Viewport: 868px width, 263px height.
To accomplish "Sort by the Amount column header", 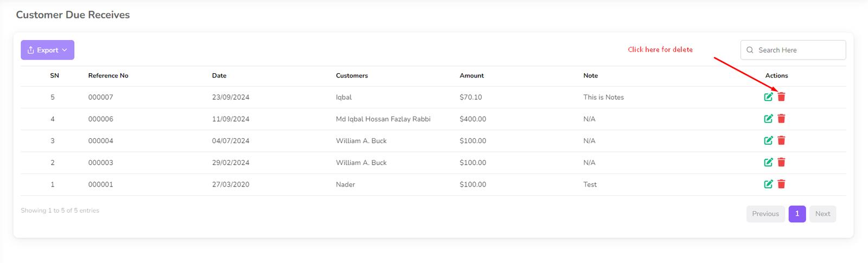I will [x=471, y=76].
